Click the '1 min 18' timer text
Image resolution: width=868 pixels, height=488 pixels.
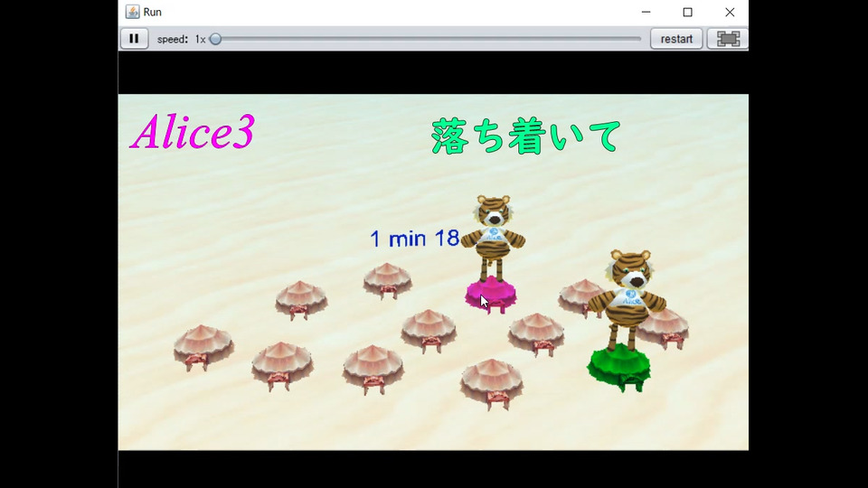tap(415, 239)
